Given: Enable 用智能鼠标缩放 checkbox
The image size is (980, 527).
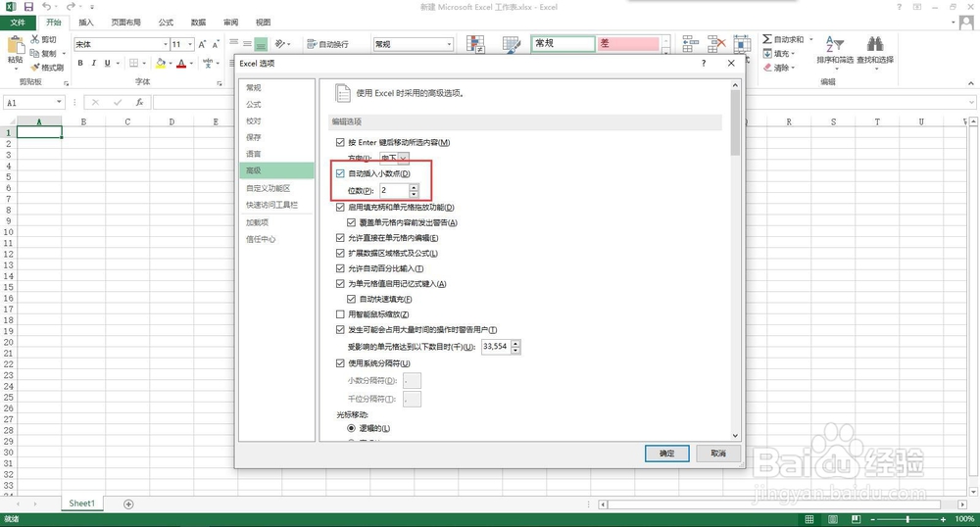Looking at the screenshot, I should [340, 314].
